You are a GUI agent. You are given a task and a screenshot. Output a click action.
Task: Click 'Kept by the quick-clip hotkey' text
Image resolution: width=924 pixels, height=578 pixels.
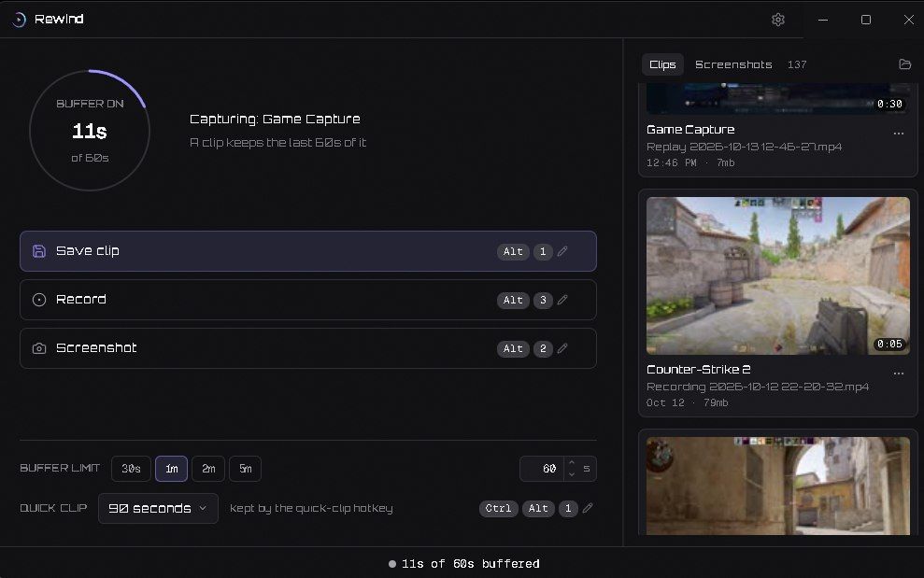tap(311, 508)
